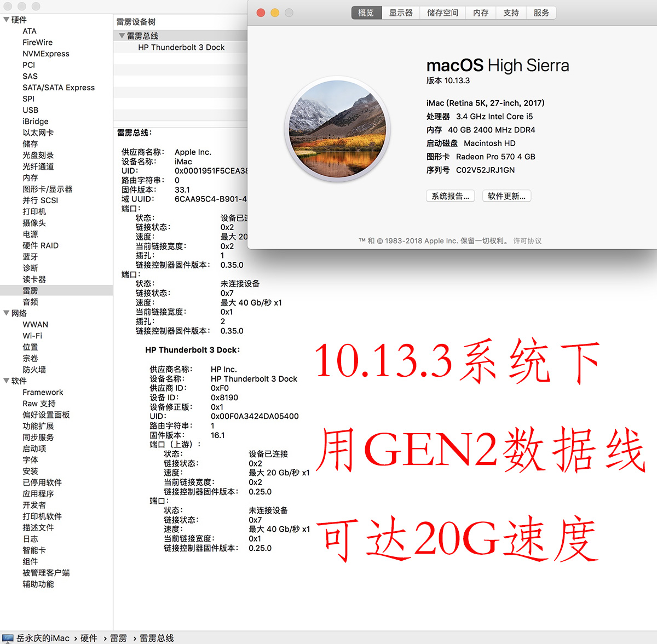Switch to the 显示器 tab
657x644 pixels.
pos(401,13)
